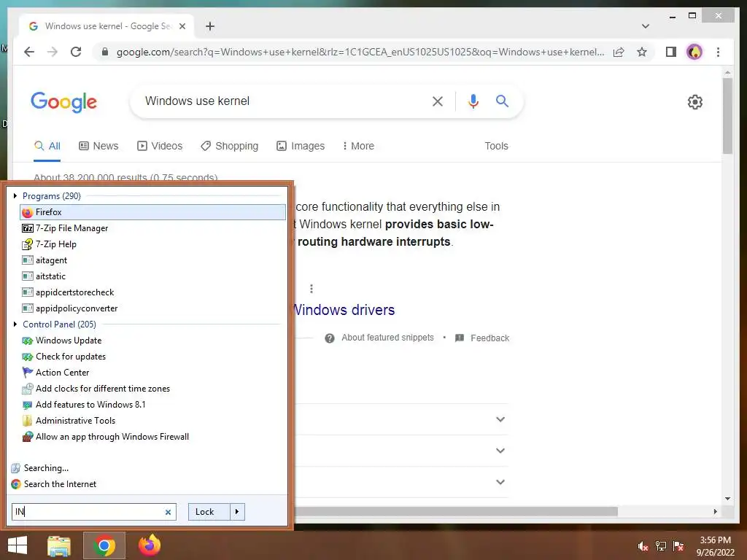747x560 pixels.
Task: Open the Chrome tab search dropdown
Action: tap(646, 26)
